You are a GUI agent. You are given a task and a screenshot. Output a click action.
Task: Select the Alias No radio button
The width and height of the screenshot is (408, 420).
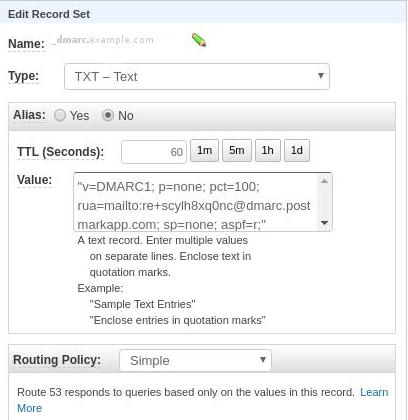tap(108, 115)
